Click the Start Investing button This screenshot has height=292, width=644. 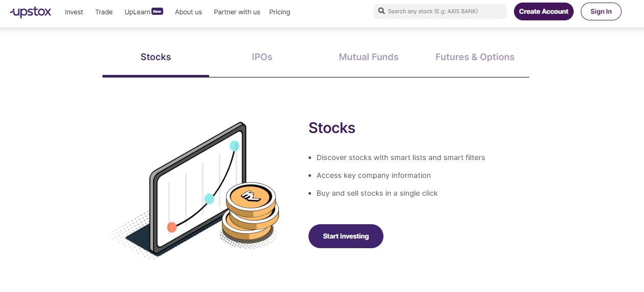[x=346, y=236]
